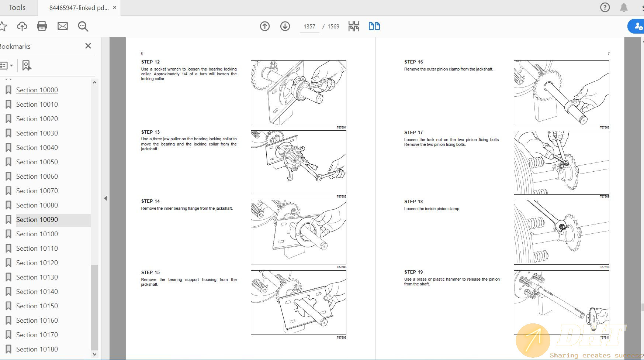
Task: Switch to the Tools tab
Action: pos(17,8)
